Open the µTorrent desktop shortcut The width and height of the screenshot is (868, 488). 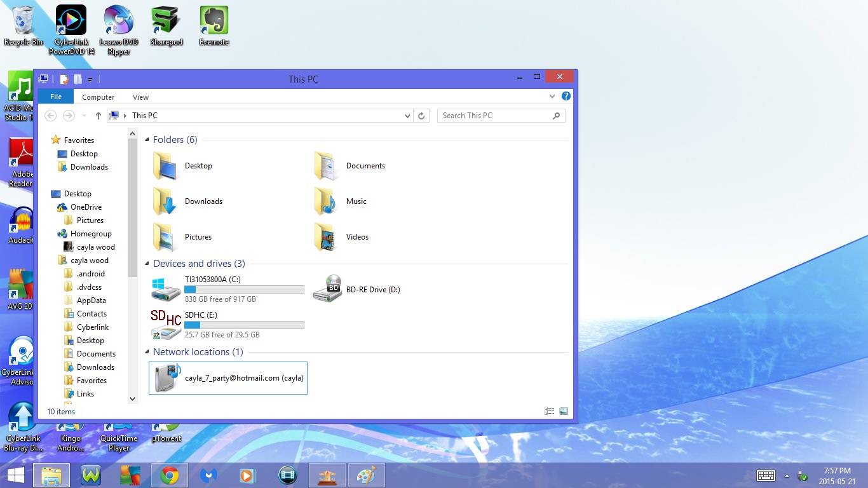coord(166,433)
